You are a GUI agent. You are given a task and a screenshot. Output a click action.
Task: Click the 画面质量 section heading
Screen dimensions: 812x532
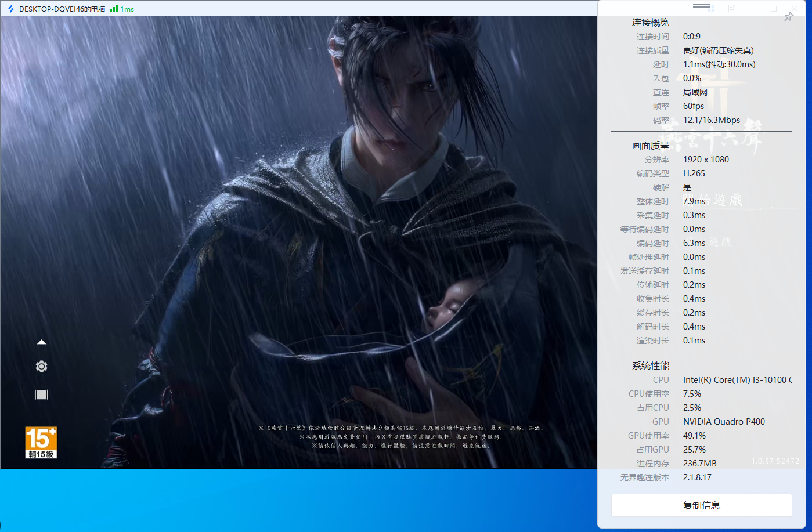click(x=650, y=146)
